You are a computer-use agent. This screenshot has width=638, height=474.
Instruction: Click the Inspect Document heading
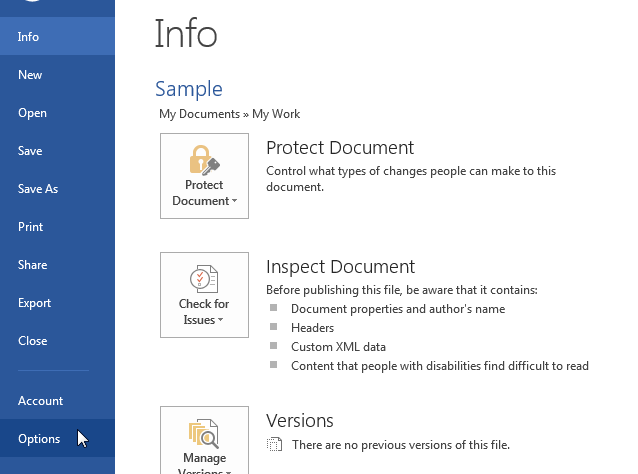tap(340, 267)
